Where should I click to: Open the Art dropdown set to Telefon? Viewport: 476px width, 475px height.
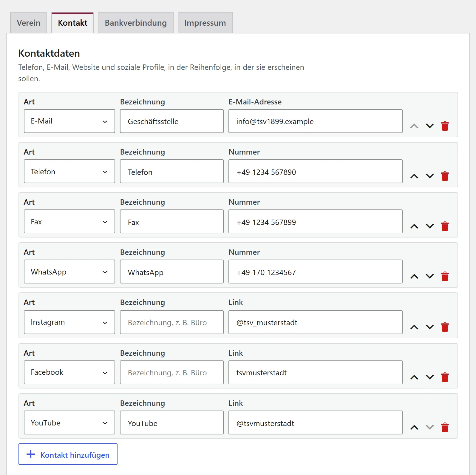tap(69, 171)
